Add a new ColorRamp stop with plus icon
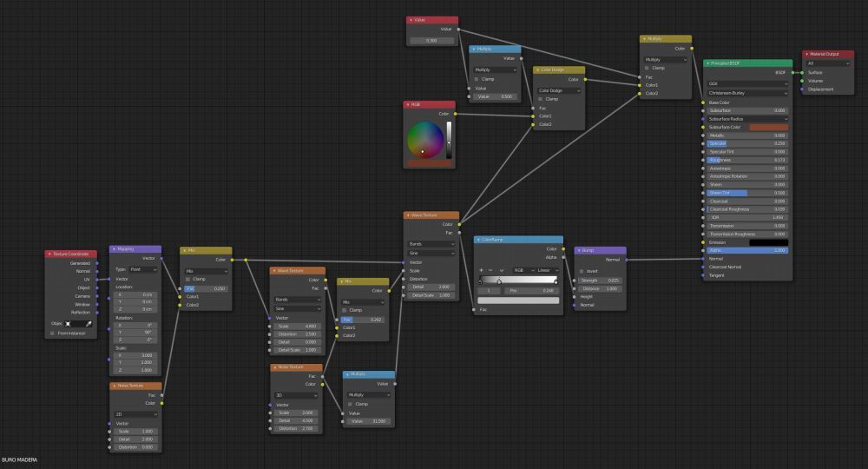The height and width of the screenshot is (469, 868). [x=481, y=270]
